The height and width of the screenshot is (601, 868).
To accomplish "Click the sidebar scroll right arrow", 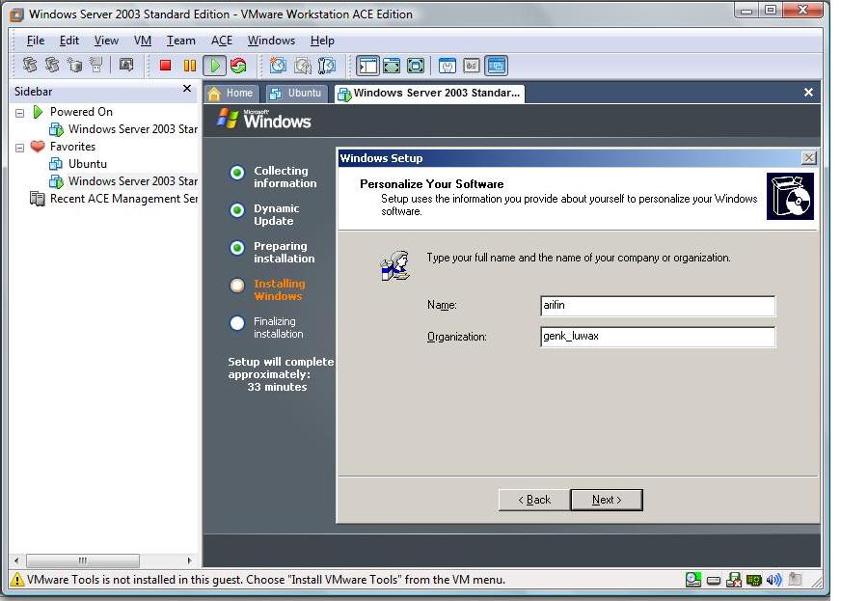I will [189, 560].
